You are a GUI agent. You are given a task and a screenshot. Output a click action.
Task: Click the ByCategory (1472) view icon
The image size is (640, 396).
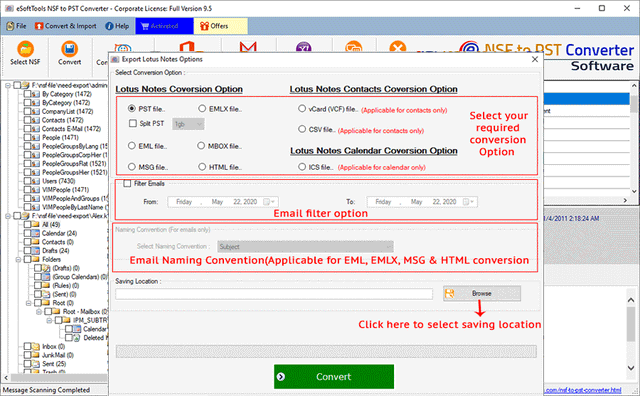click(x=36, y=103)
